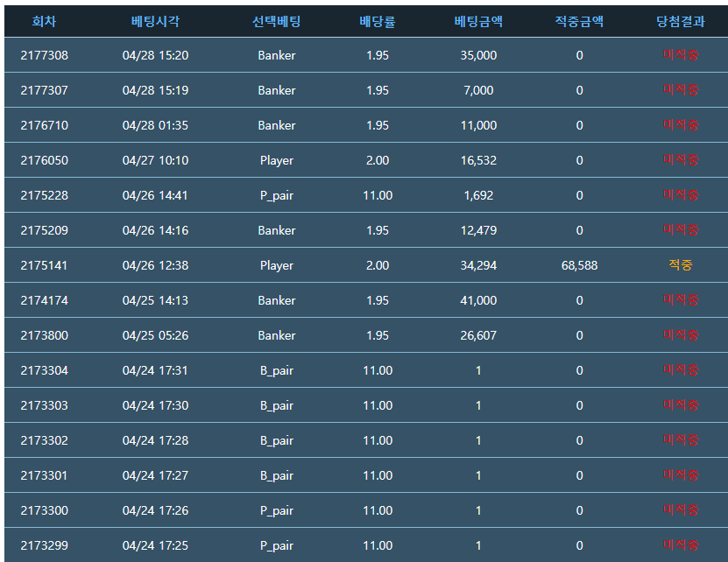Click the 배당률 column header

(378, 22)
